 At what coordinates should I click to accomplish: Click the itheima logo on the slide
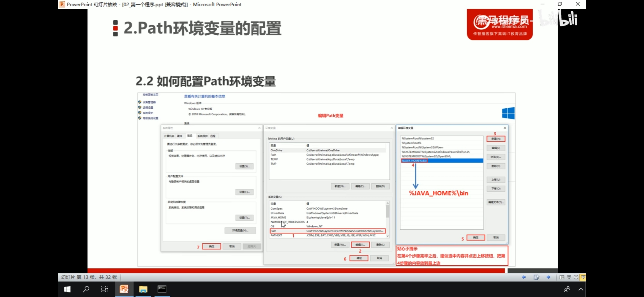click(500, 25)
